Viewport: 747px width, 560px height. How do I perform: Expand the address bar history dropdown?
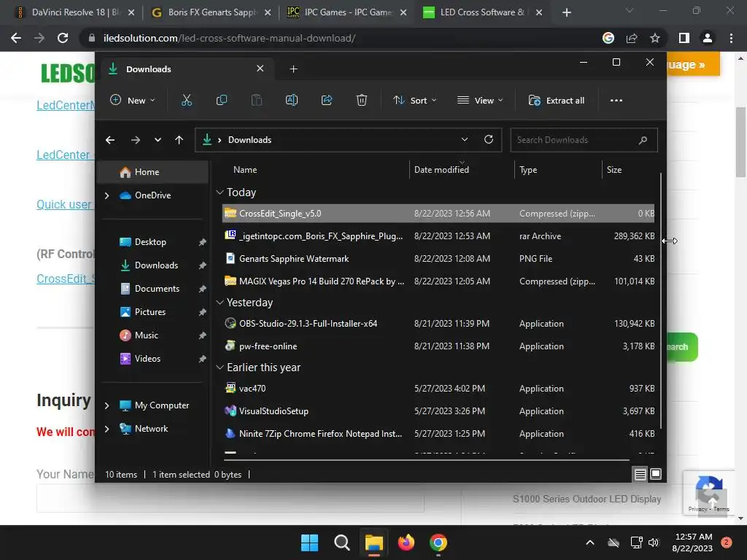465,139
